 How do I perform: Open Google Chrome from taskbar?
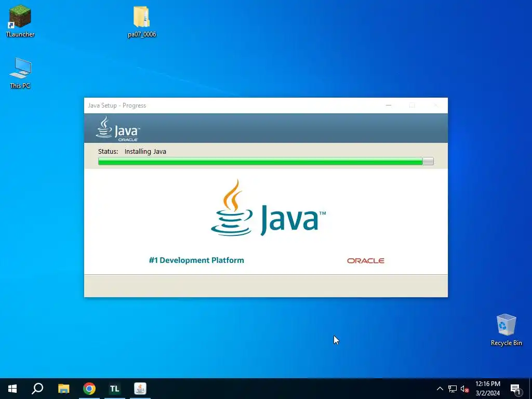coord(89,389)
